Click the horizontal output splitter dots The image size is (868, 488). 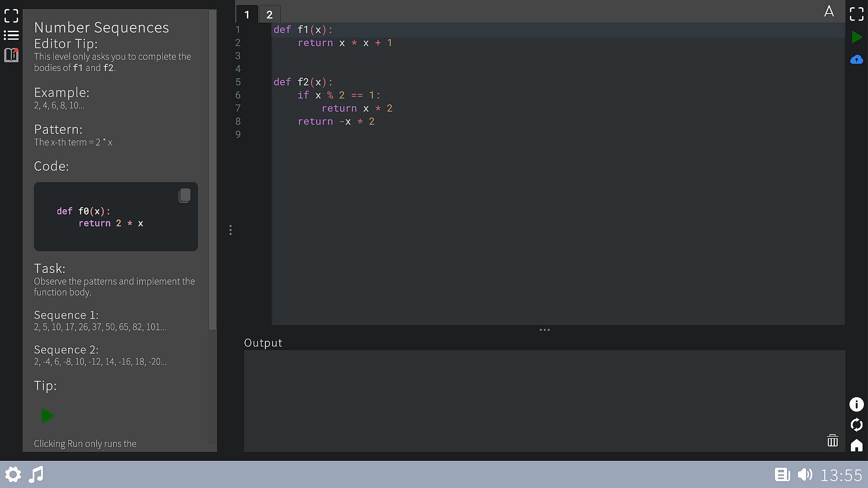coord(545,330)
